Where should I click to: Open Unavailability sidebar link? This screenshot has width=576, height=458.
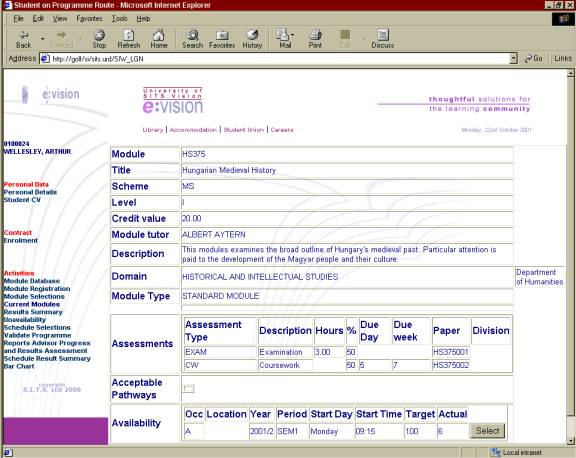click(25, 320)
